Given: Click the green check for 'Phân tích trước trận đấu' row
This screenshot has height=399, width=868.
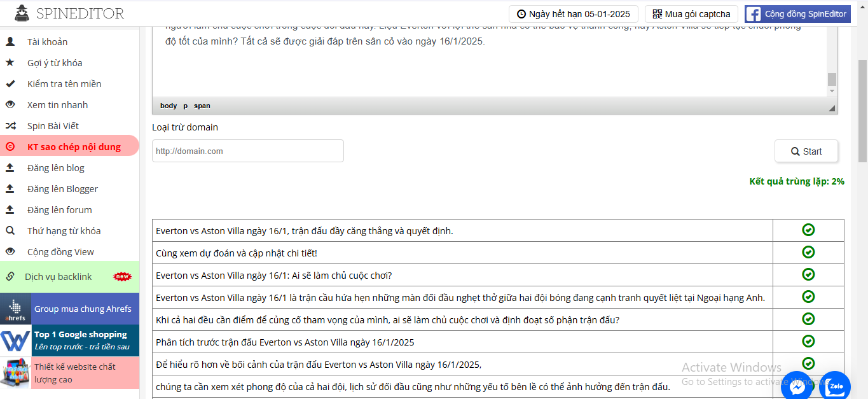Looking at the screenshot, I should [x=808, y=341].
